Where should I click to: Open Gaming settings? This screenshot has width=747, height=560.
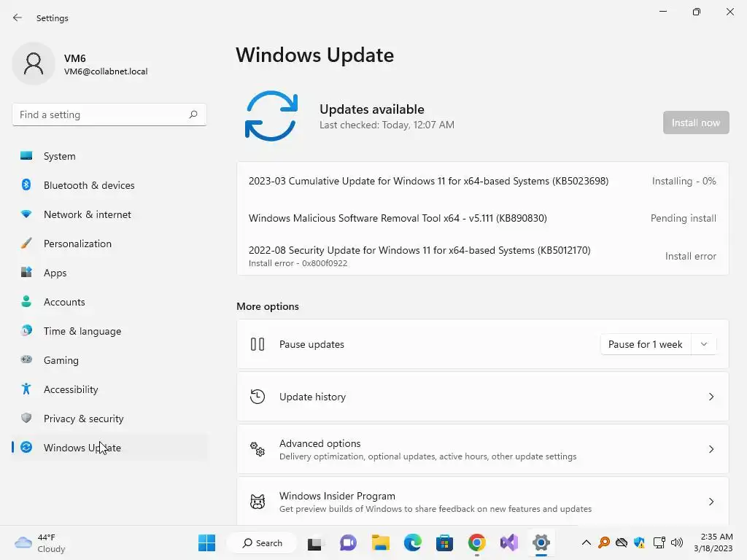coord(109,359)
